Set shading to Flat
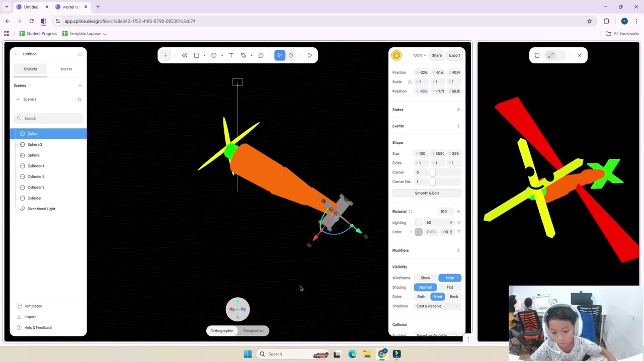 tap(450, 287)
